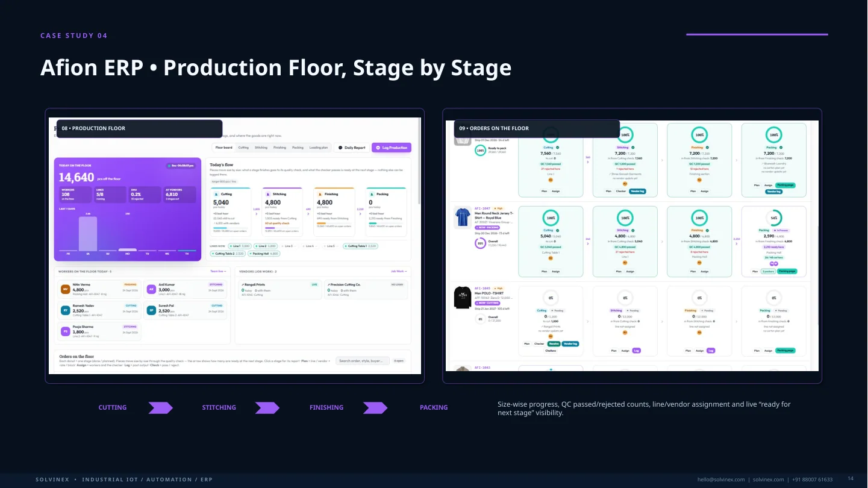Click Log button in AFI-1045 Stitching card
The height and width of the screenshot is (488, 868).
pos(637,351)
